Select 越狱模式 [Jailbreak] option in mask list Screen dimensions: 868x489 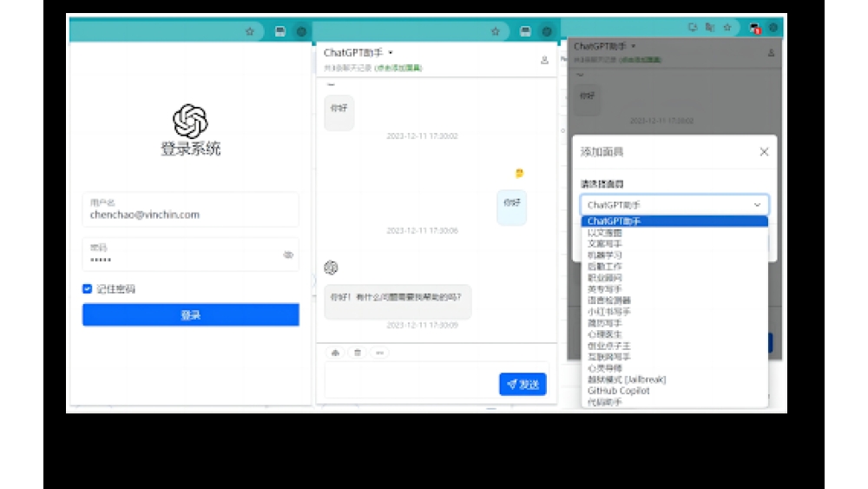click(x=674, y=380)
